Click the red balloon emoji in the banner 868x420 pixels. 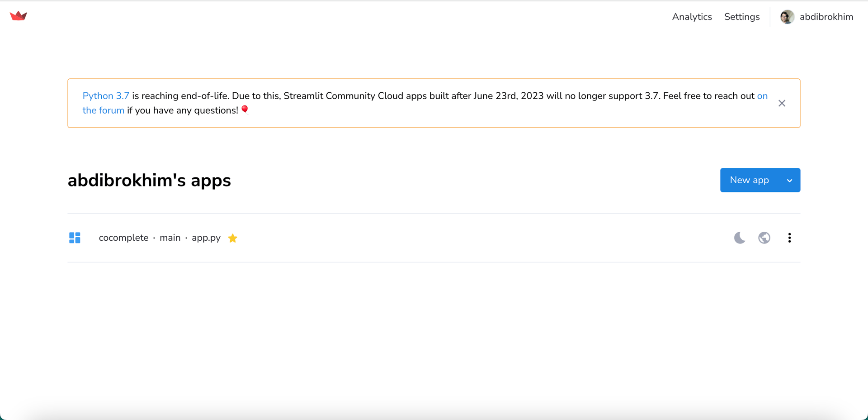point(245,110)
